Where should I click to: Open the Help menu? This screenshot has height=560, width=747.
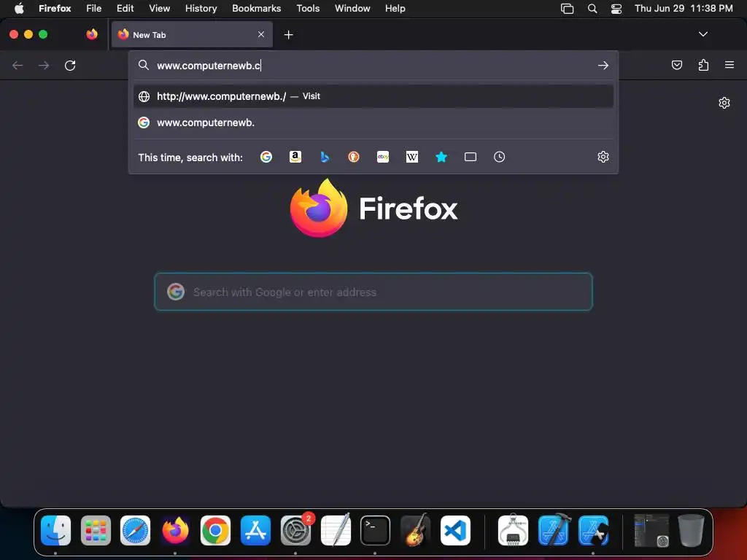coord(395,8)
